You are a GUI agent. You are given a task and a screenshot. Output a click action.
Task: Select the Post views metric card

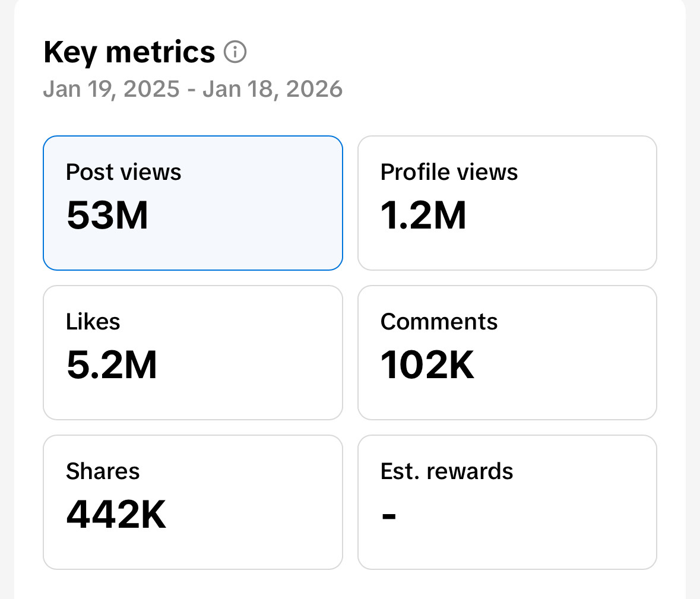192,202
